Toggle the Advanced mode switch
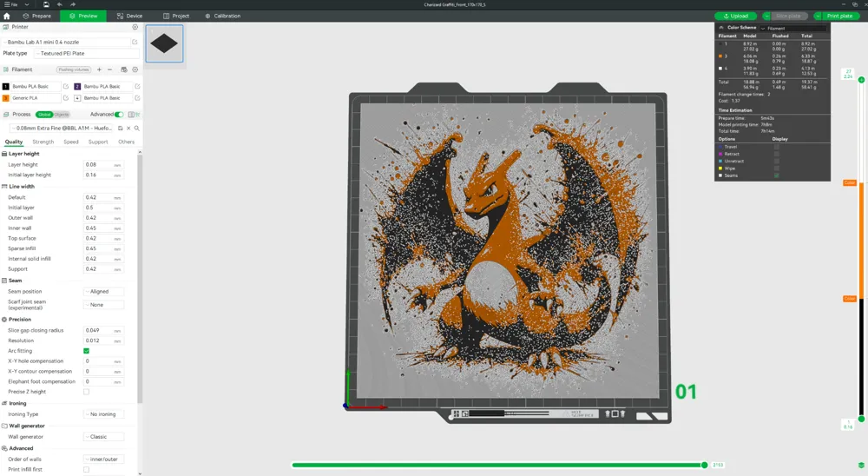 119,114
